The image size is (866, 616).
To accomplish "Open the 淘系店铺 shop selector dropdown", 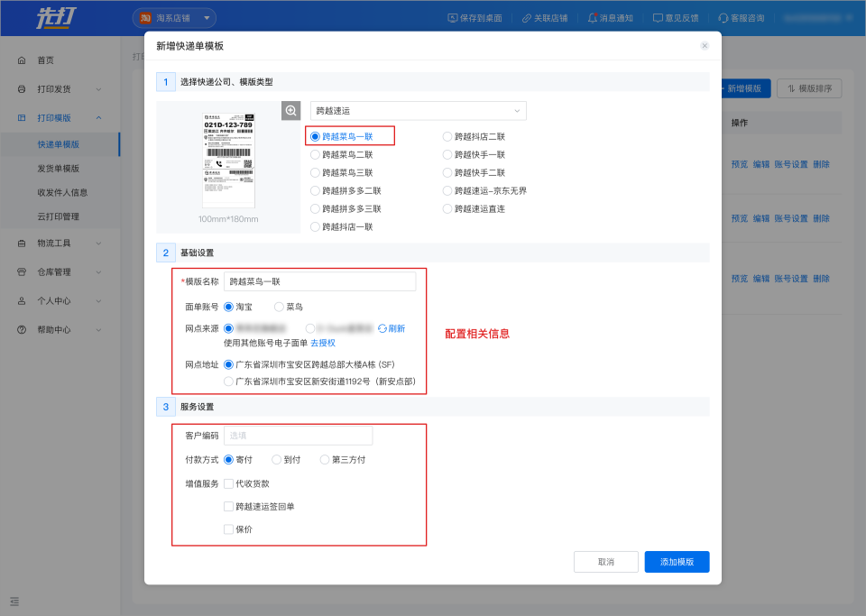I will coord(175,18).
